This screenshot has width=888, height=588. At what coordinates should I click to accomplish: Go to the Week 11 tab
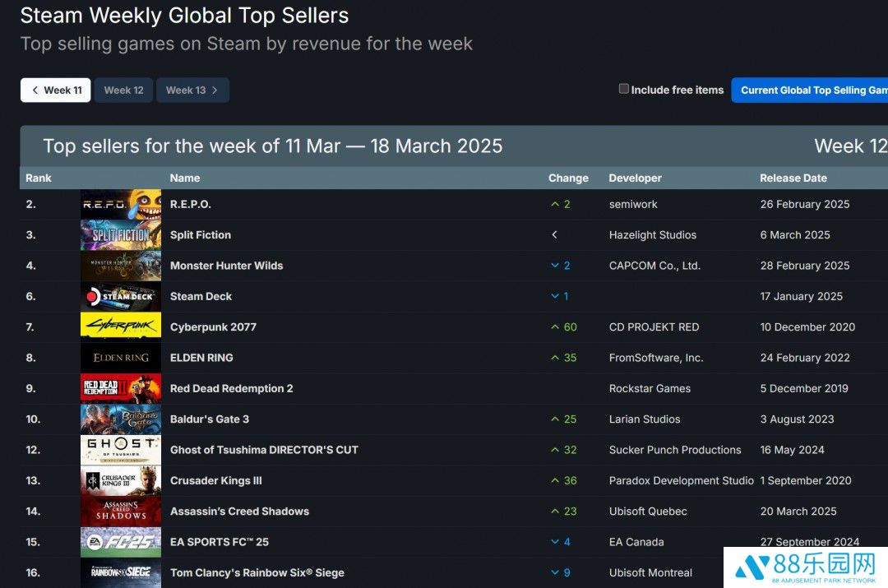56,90
